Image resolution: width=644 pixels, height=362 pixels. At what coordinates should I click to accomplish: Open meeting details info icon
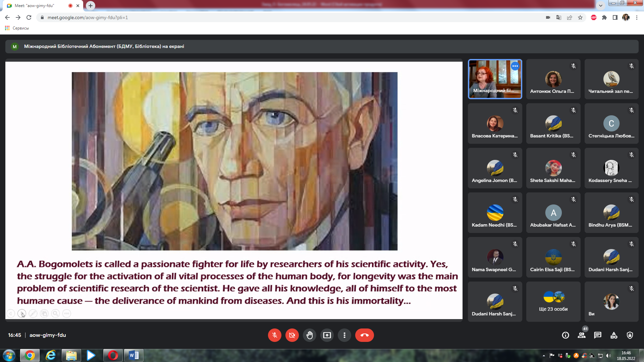(x=566, y=335)
